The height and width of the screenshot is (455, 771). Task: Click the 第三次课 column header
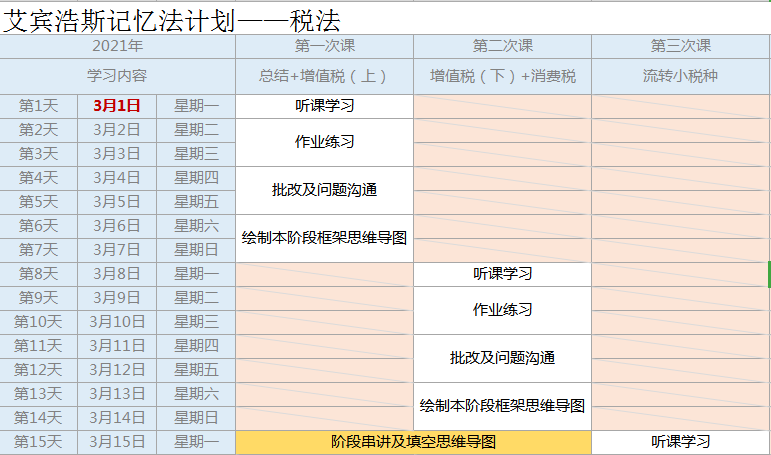tap(680, 46)
